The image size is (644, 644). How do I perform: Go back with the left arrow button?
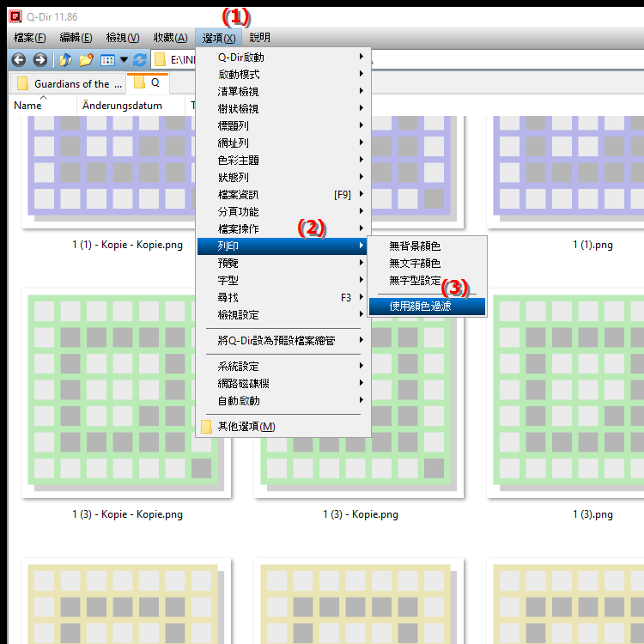(19, 60)
